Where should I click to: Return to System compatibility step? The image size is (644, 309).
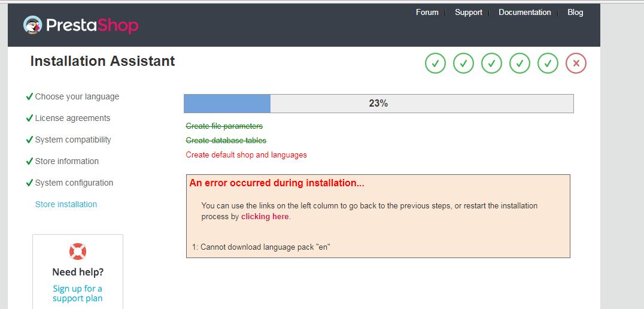tap(73, 140)
